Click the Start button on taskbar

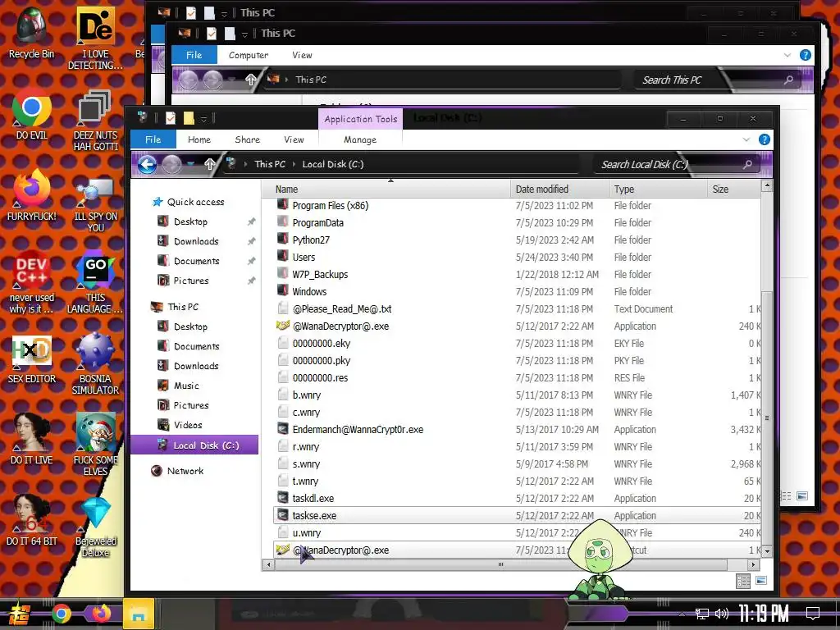[18, 614]
